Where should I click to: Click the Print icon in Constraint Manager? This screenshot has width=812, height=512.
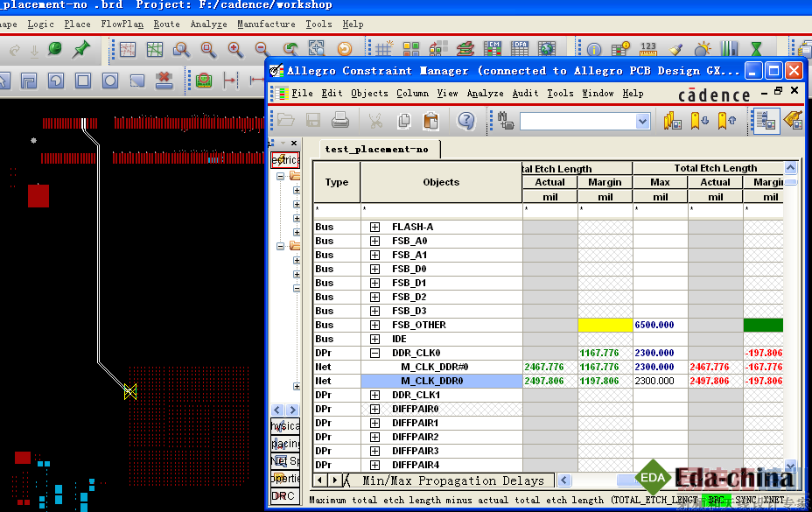(x=340, y=121)
